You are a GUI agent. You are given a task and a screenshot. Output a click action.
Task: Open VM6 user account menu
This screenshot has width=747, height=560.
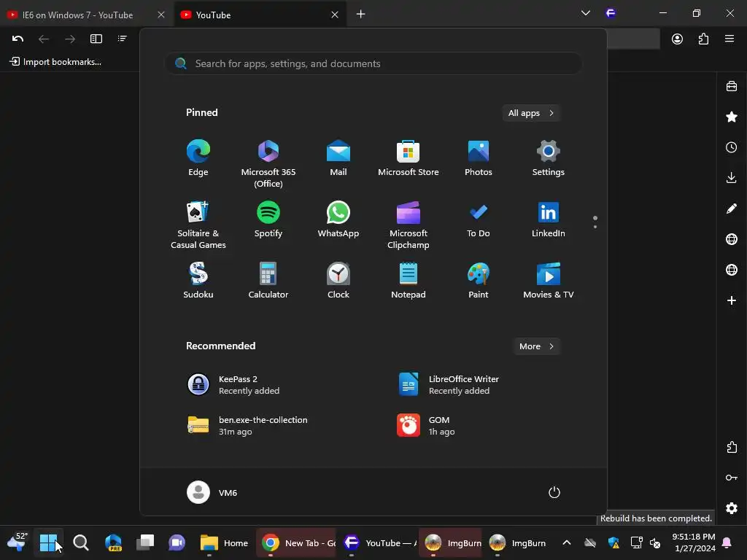click(x=212, y=492)
